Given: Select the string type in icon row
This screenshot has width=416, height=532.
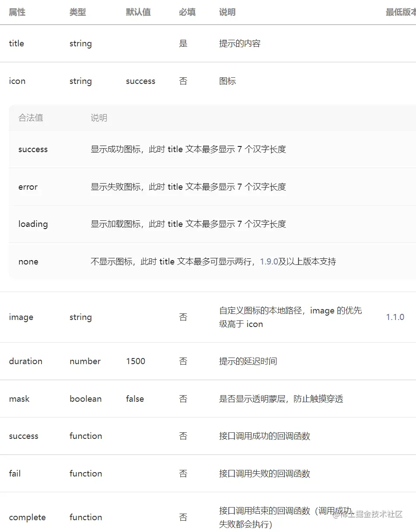Looking at the screenshot, I should (80, 81).
